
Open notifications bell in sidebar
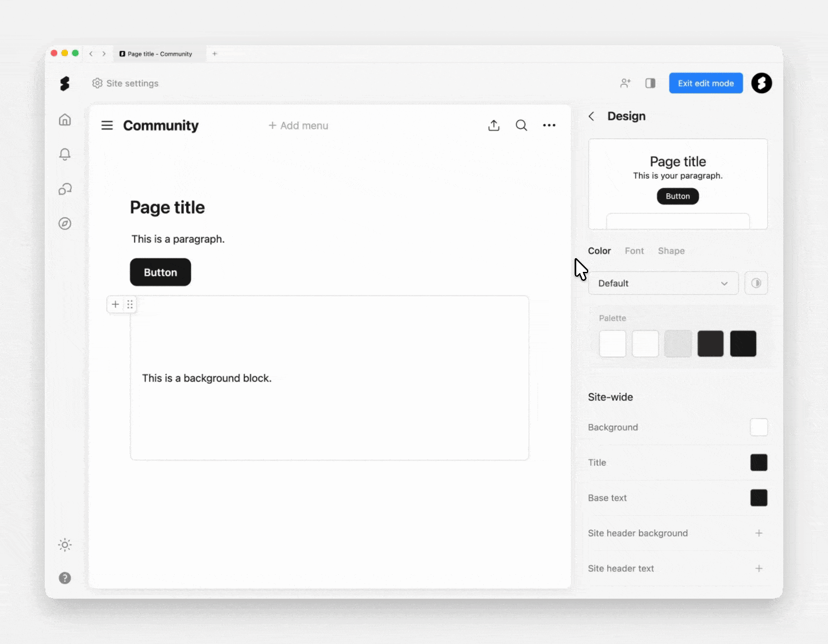(65, 154)
